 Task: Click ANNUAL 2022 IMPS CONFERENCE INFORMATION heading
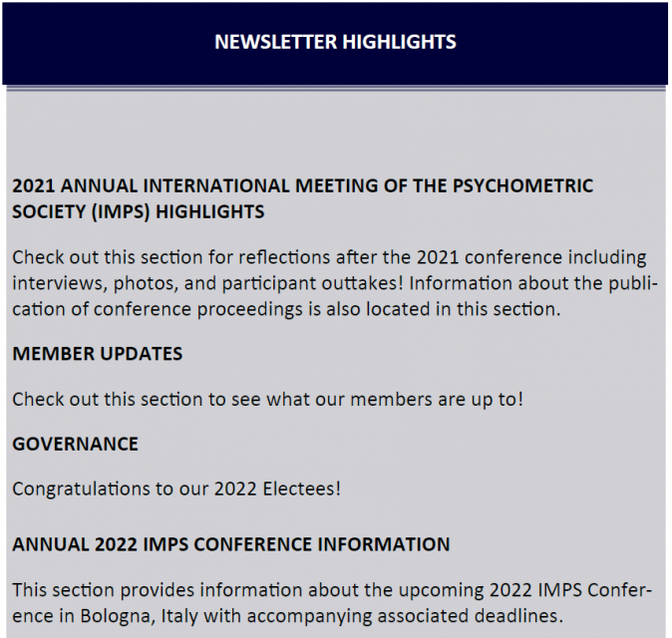pos(231,544)
